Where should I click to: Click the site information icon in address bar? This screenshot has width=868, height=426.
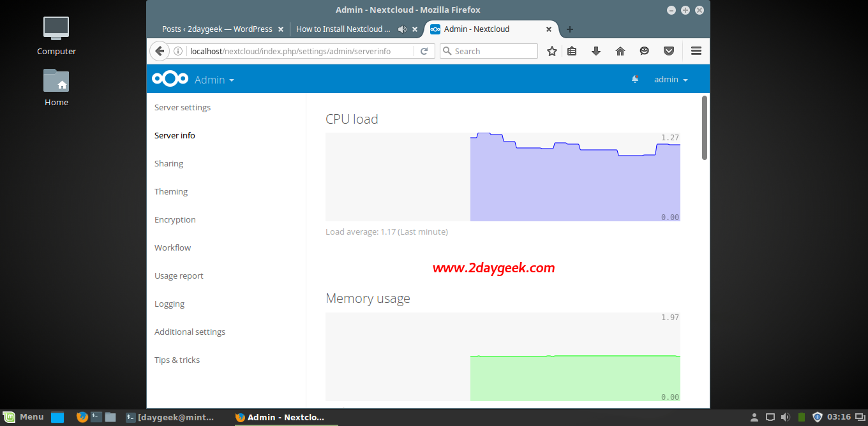pos(178,51)
